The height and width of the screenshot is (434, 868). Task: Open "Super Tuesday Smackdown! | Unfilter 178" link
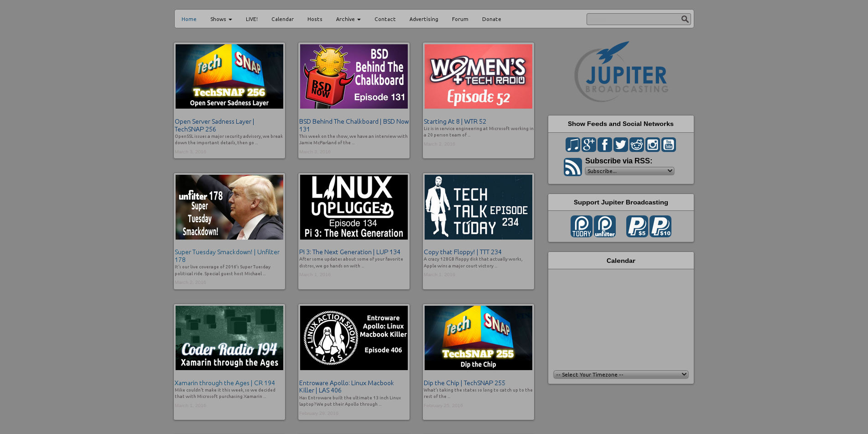227,256
